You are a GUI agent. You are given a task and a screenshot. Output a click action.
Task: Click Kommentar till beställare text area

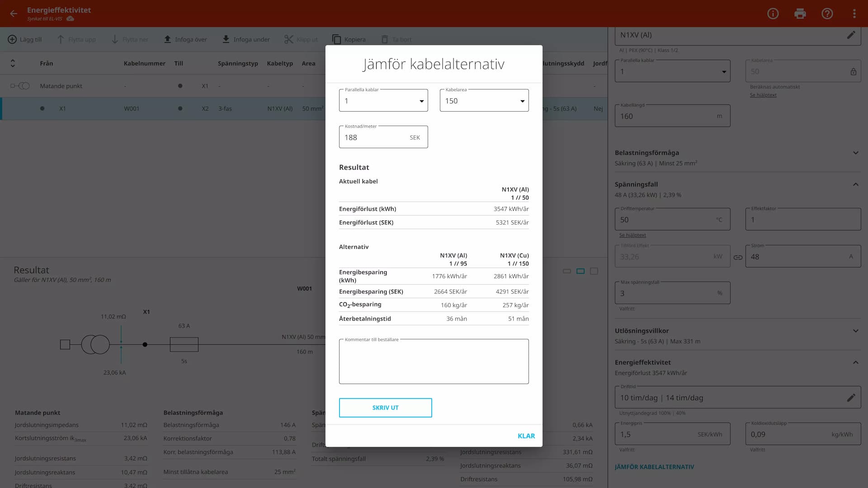434,361
